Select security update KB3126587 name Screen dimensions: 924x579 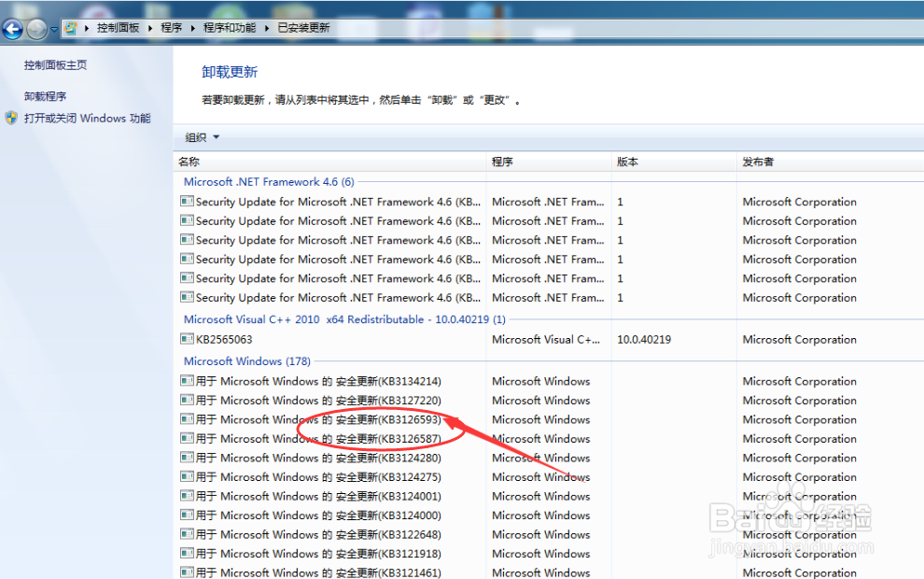point(318,439)
